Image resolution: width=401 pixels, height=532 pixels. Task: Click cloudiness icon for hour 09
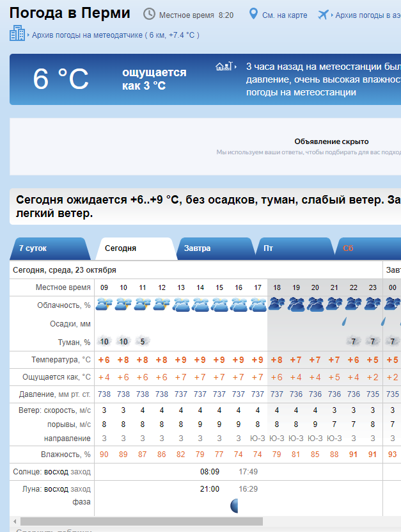104,304
